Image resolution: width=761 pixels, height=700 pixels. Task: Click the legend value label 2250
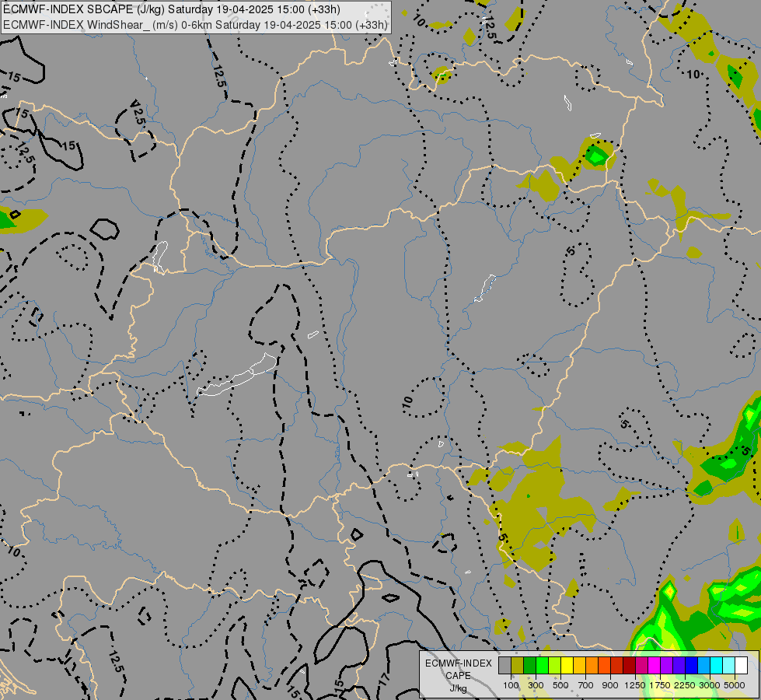coord(685,685)
